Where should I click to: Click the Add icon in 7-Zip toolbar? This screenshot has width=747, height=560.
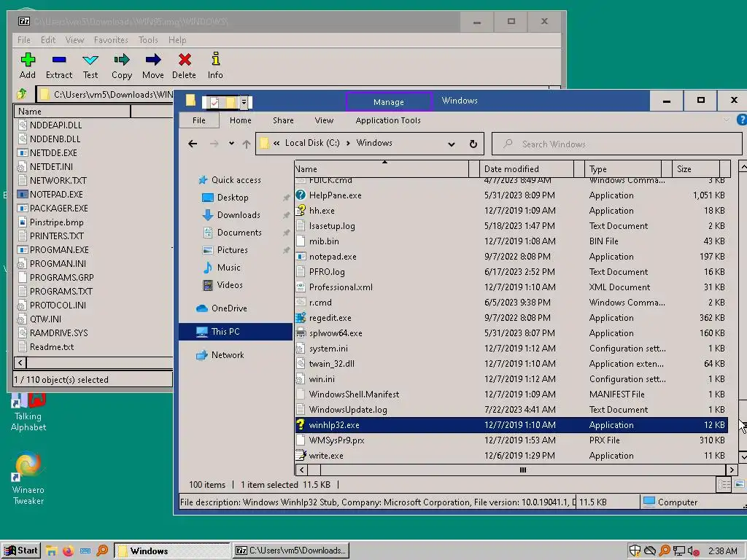pyautogui.click(x=28, y=60)
